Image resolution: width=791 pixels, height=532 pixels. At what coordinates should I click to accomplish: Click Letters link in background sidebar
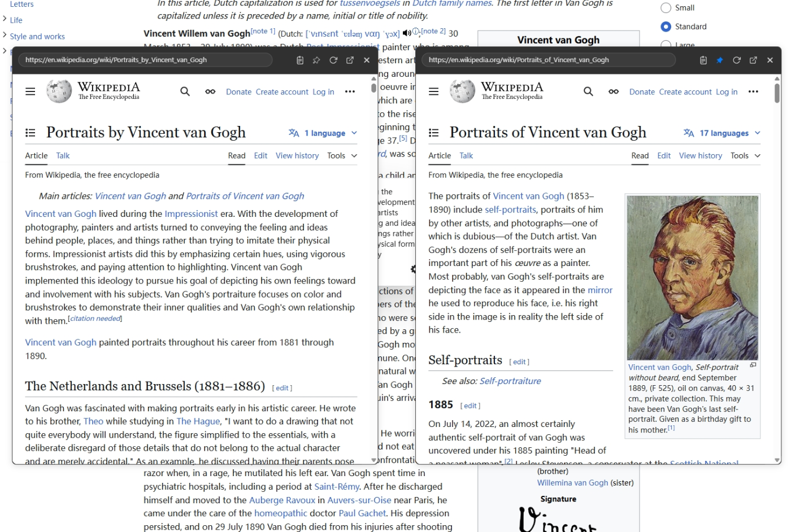click(21, 4)
